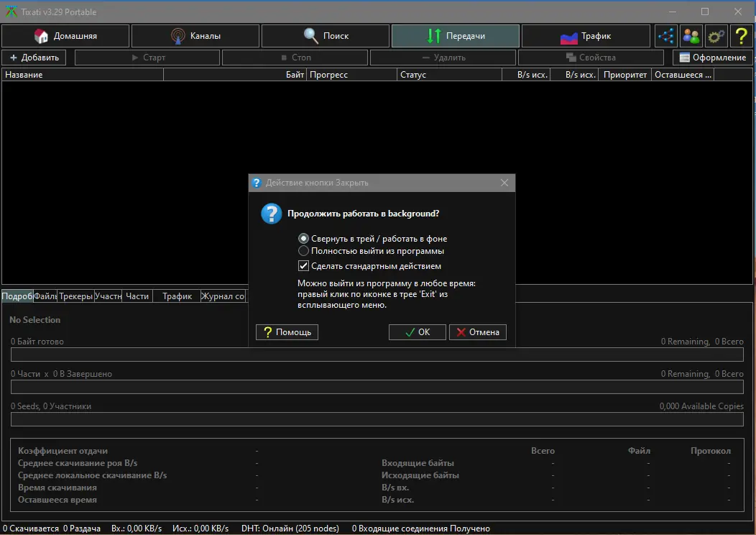Switch to the Трекеры tab
Screen dimensions: 756x535
coord(75,296)
